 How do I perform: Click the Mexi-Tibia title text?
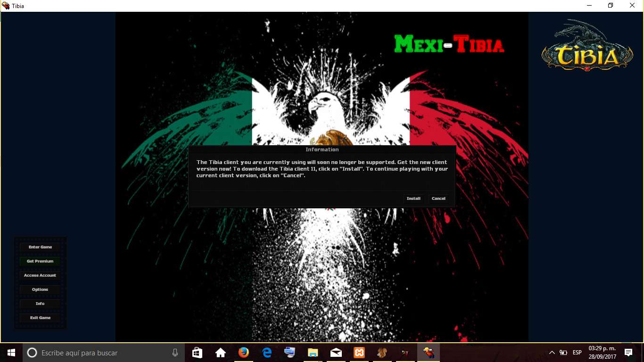[449, 44]
